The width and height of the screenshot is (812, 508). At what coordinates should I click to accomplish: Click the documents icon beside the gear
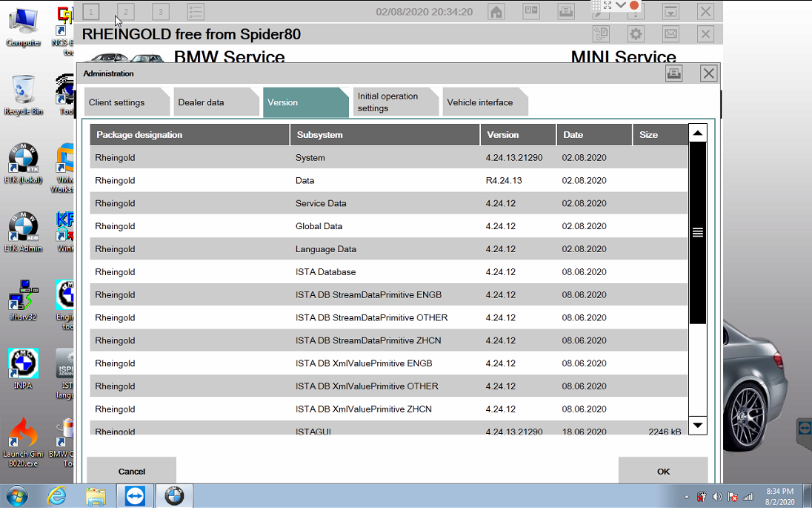[602, 34]
